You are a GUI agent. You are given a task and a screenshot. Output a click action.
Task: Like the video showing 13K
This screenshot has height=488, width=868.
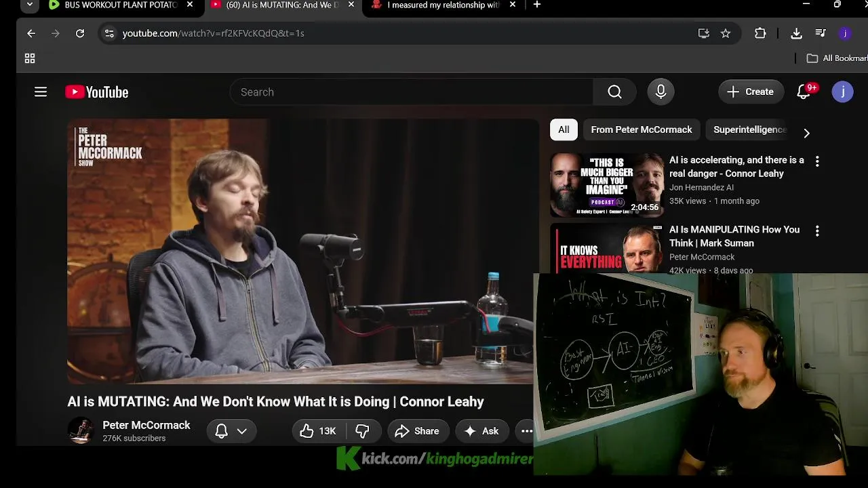(319, 431)
